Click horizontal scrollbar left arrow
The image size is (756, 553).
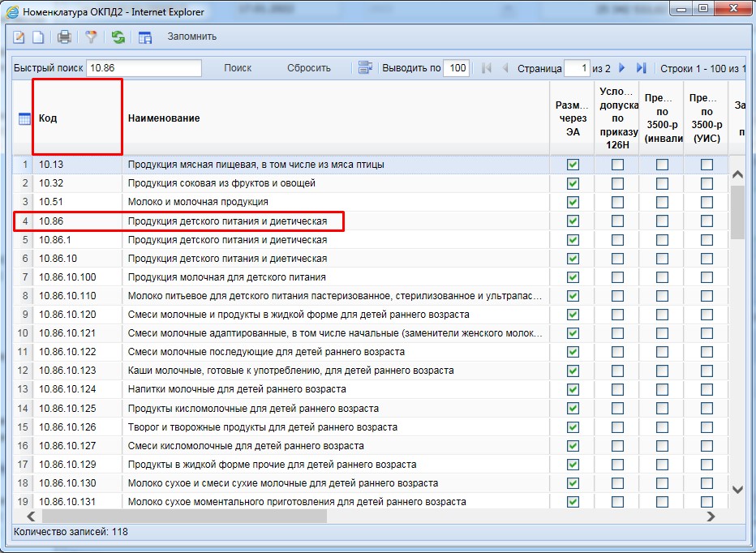32,517
